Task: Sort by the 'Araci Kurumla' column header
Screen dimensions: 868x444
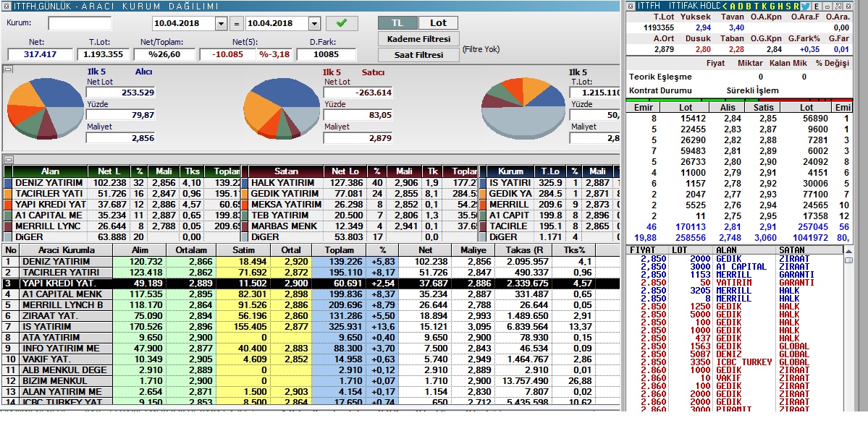Action: pos(67,250)
